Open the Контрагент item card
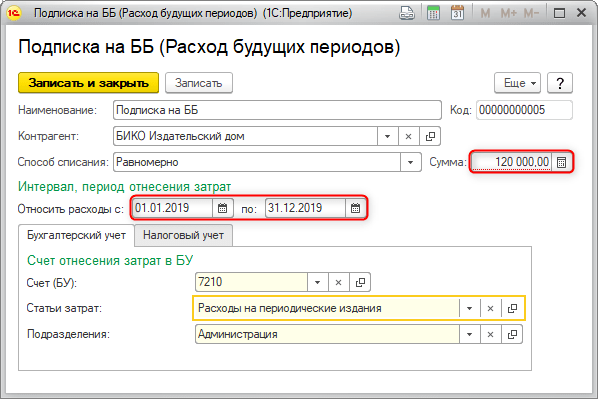Image resolution: width=598 pixels, height=399 pixels. [x=430, y=136]
